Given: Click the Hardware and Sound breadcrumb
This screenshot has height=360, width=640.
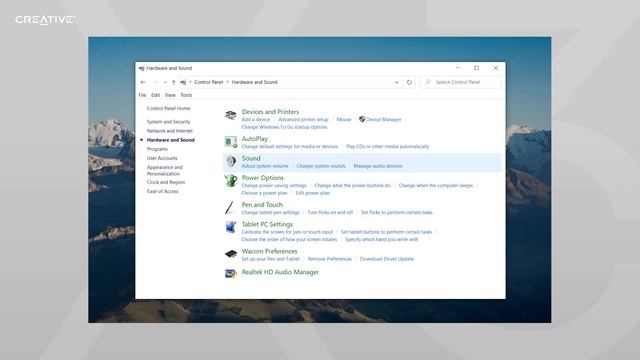Looking at the screenshot, I should click(x=254, y=82).
